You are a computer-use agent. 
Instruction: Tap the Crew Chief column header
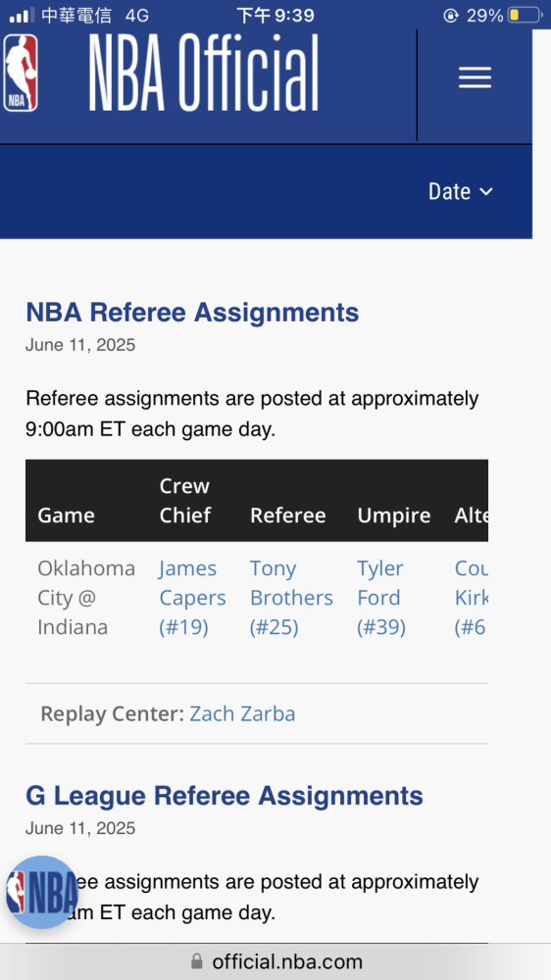tap(185, 500)
